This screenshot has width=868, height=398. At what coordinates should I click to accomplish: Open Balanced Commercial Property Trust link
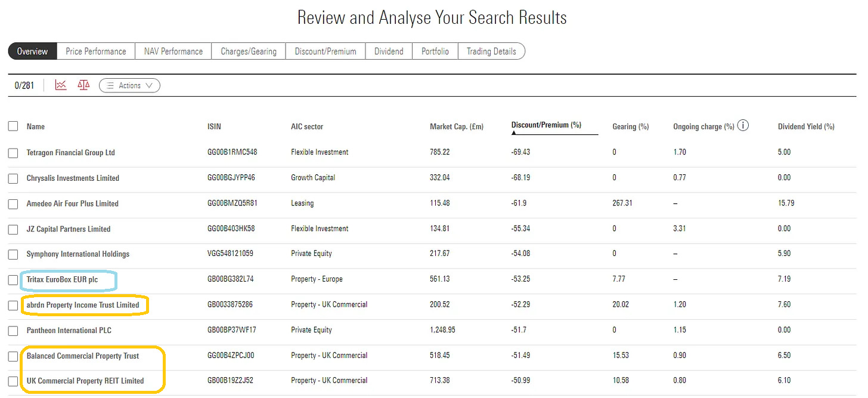pos(83,356)
